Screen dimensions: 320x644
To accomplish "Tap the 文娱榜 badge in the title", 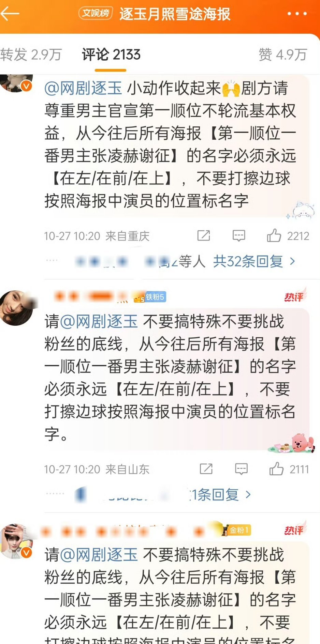I will [96, 13].
